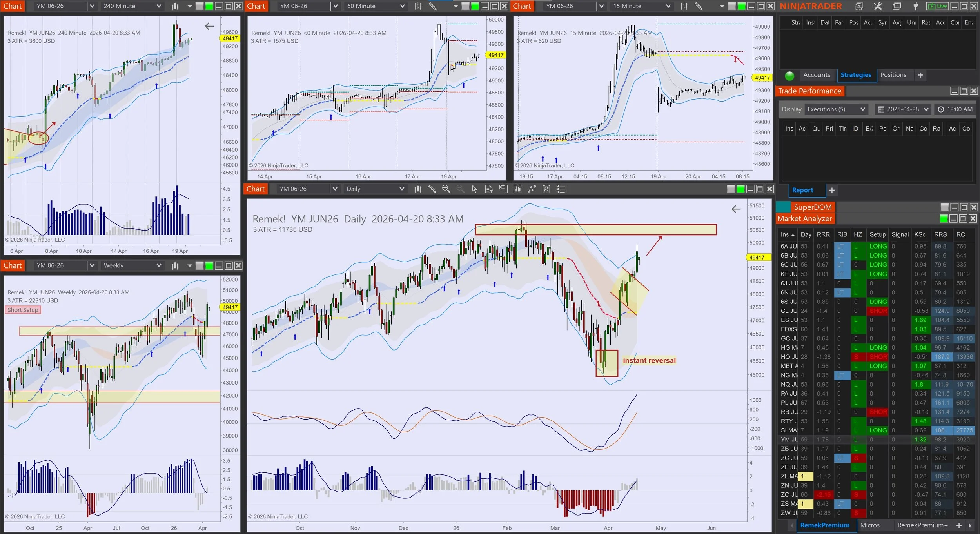Toggle green link button on 240 Minute chart
The height and width of the screenshot is (534, 980).
tap(209, 6)
